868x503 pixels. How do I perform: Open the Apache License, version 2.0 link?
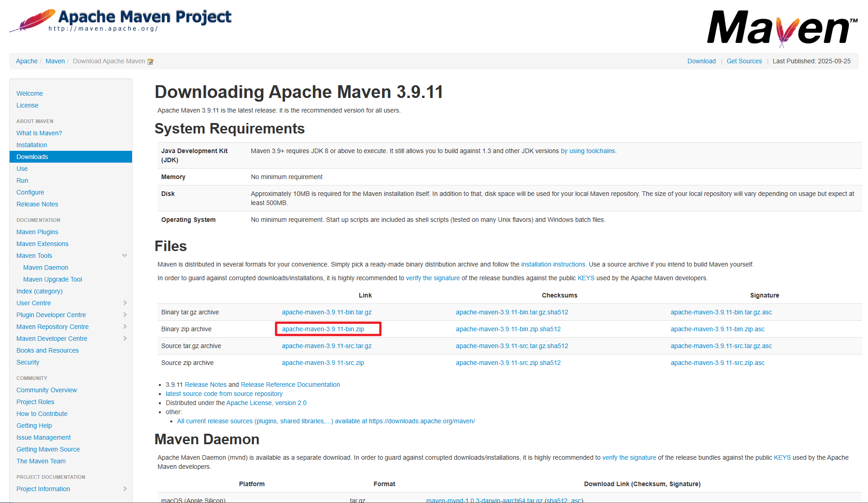(266, 403)
